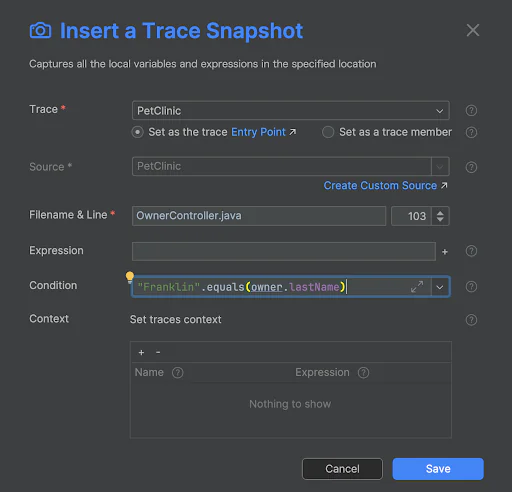Image resolution: width=512 pixels, height=492 pixels.
Task: Open help for the Trace field
Action: [x=471, y=110]
